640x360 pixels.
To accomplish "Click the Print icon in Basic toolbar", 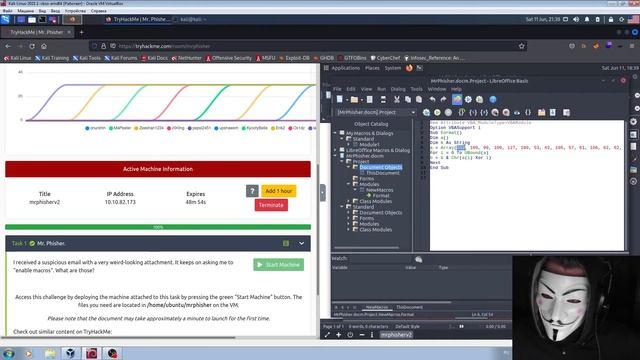I will [383, 99].
